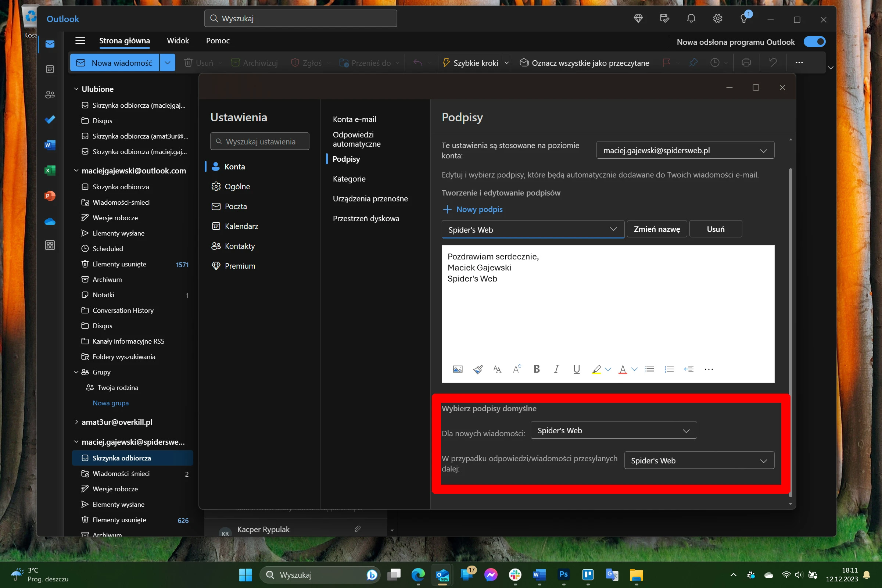Open the highlight color picker dropdown arrow
Viewport: 882px width, 588px height.
(608, 369)
